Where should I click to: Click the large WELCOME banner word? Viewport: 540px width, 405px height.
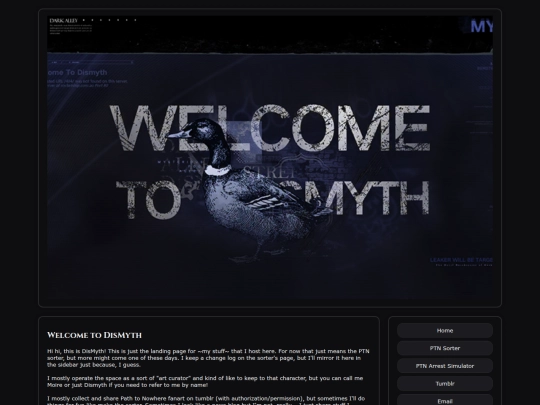(x=270, y=128)
